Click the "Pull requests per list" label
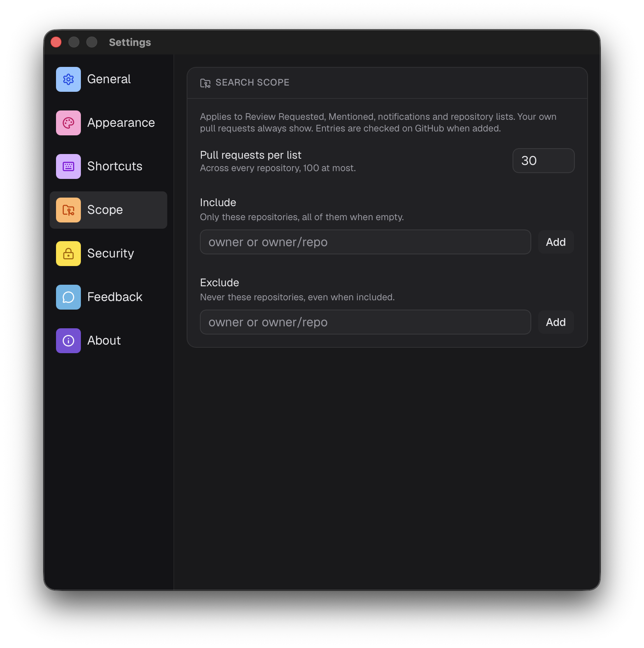 tap(250, 155)
